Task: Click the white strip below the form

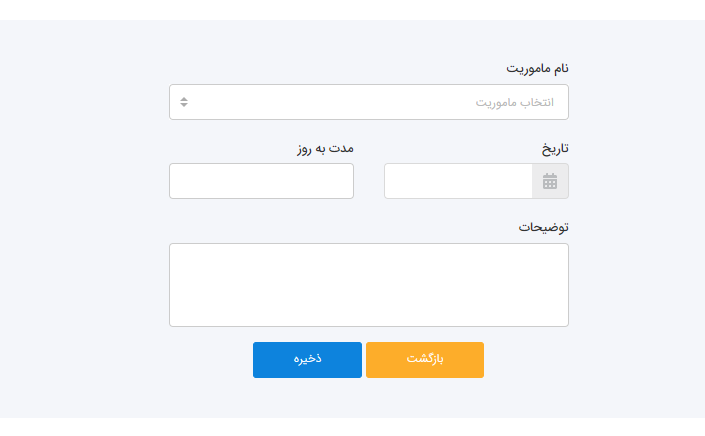Action: [x=352, y=427]
